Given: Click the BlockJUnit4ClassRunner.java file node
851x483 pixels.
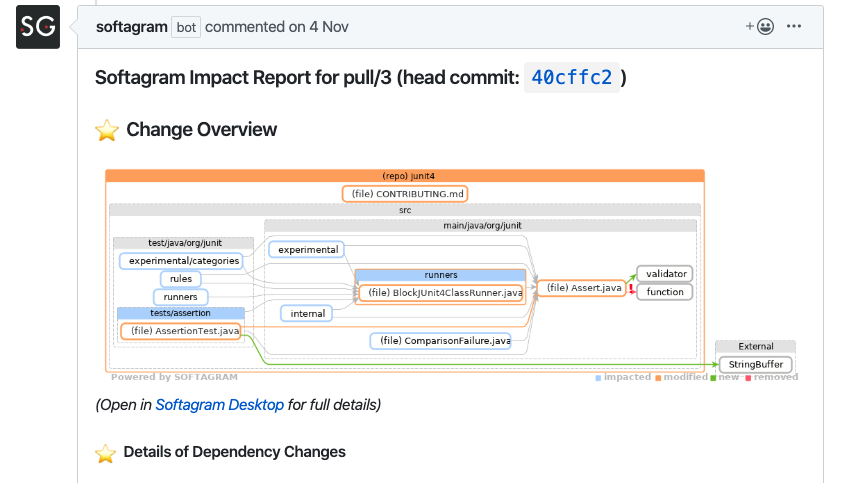Looking at the screenshot, I should click(x=440, y=293).
